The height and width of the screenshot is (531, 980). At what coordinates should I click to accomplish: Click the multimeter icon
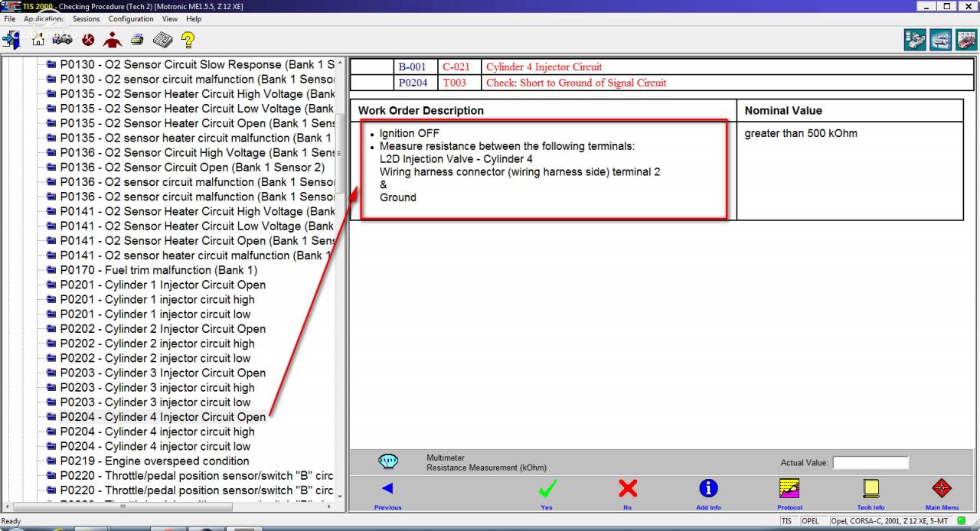click(388, 461)
